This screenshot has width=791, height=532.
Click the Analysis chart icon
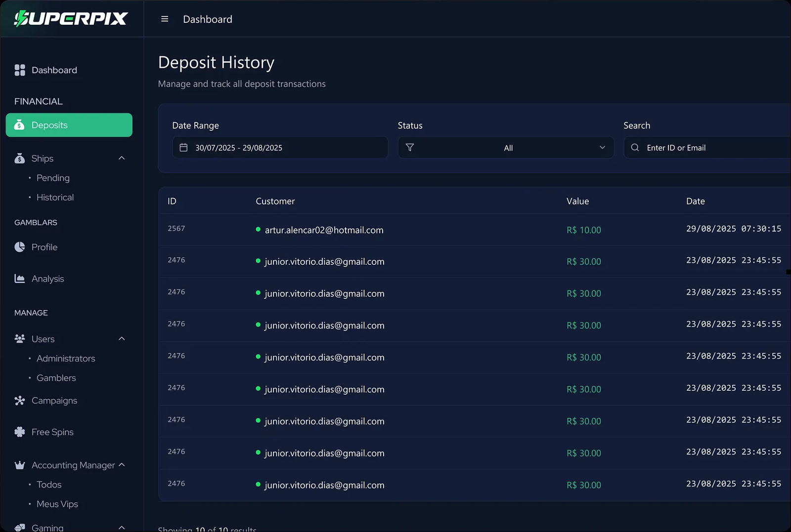coord(20,279)
